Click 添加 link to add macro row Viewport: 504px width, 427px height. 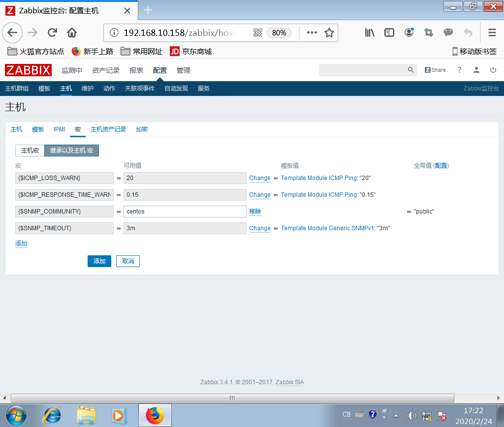click(x=21, y=244)
